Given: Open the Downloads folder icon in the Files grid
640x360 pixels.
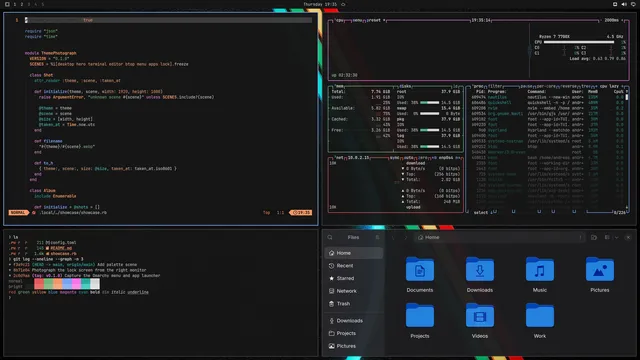Looking at the screenshot, I should [x=480, y=269].
